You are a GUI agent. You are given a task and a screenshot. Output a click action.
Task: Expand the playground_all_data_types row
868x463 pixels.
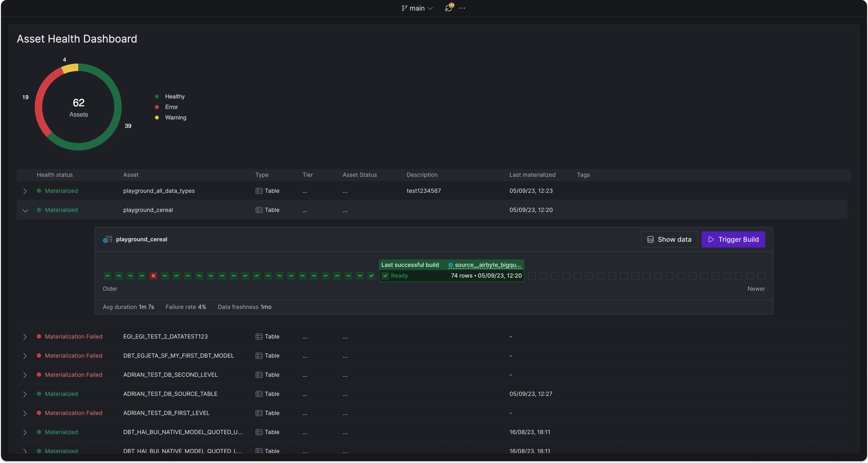(x=25, y=191)
